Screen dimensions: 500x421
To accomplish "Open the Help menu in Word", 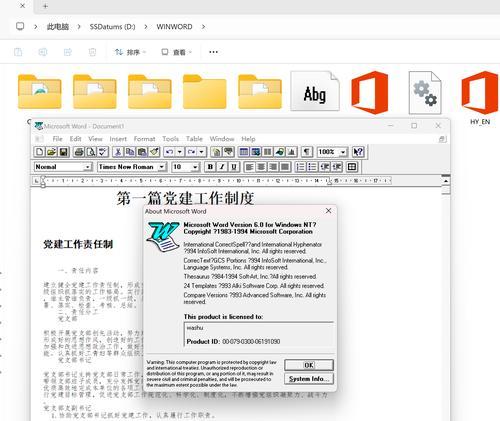I will pos(248,139).
